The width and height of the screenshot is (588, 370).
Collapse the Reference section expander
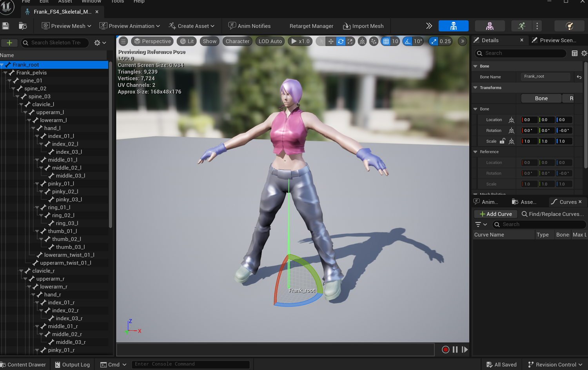[x=475, y=152]
